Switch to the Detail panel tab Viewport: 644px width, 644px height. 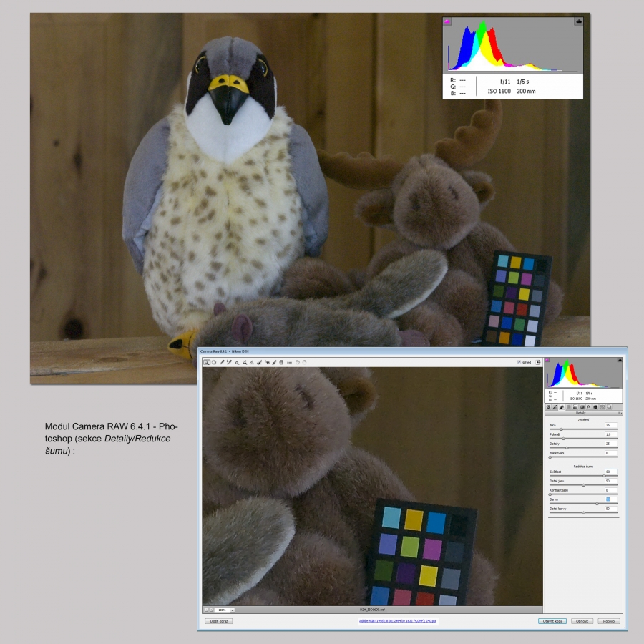point(562,407)
